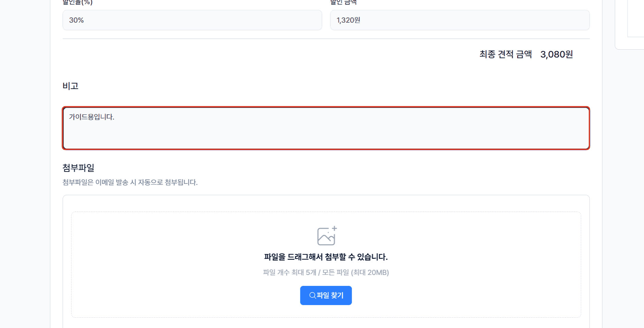
Task: Click the image upload icon in drop zone
Action: 327,236
